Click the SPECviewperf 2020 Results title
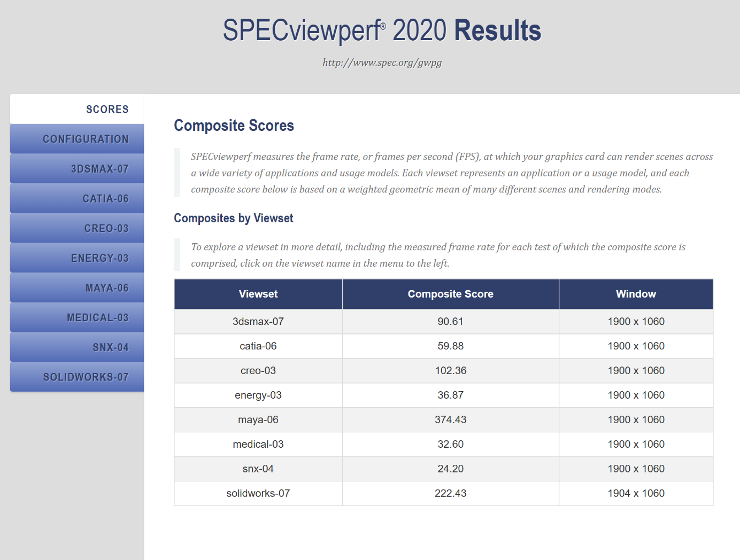This screenshot has width=740, height=560. click(x=382, y=30)
